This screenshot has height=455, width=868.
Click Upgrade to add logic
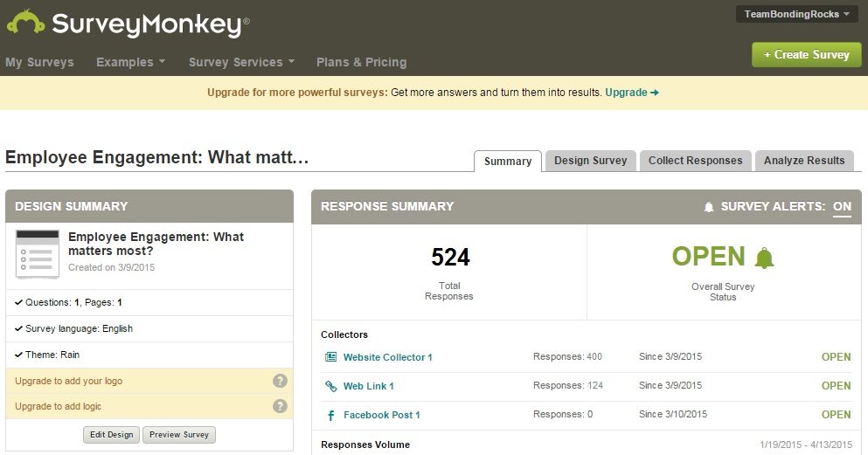[x=58, y=406]
